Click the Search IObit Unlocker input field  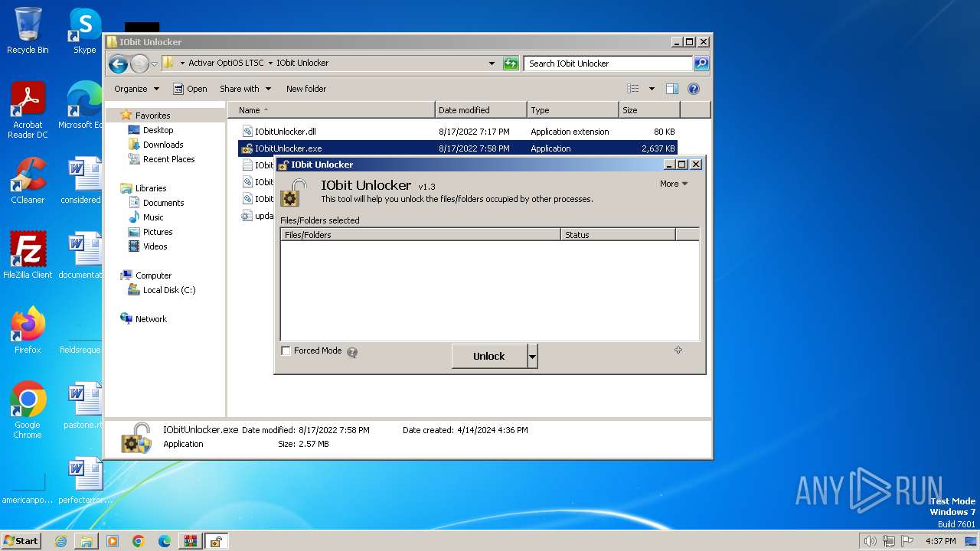[x=609, y=64]
